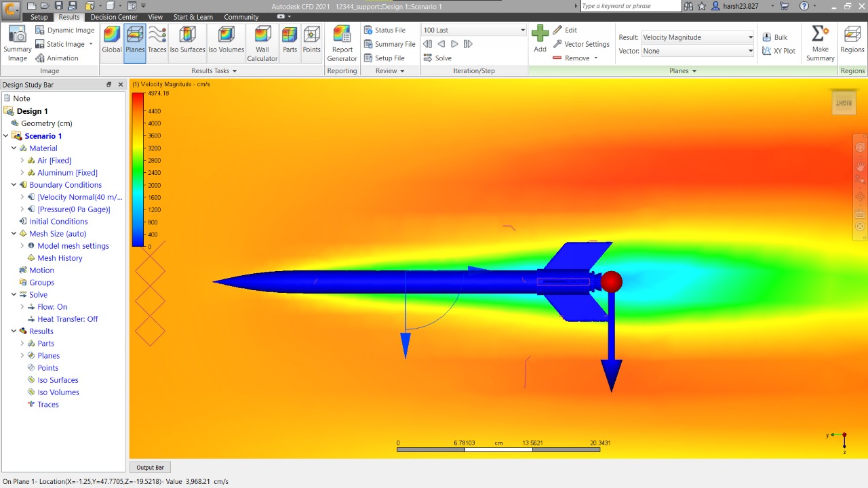Image resolution: width=868 pixels, height=488 pixels.
Task: Click the pan hand navigation icon
Action: click(x=860, y=166)
